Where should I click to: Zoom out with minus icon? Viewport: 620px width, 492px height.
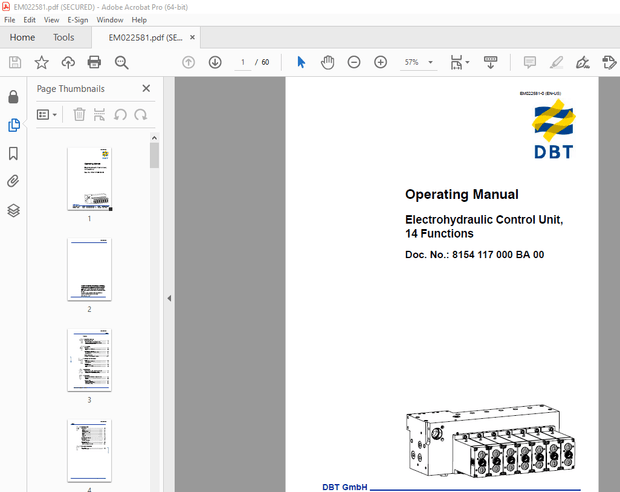coord(354,62)
